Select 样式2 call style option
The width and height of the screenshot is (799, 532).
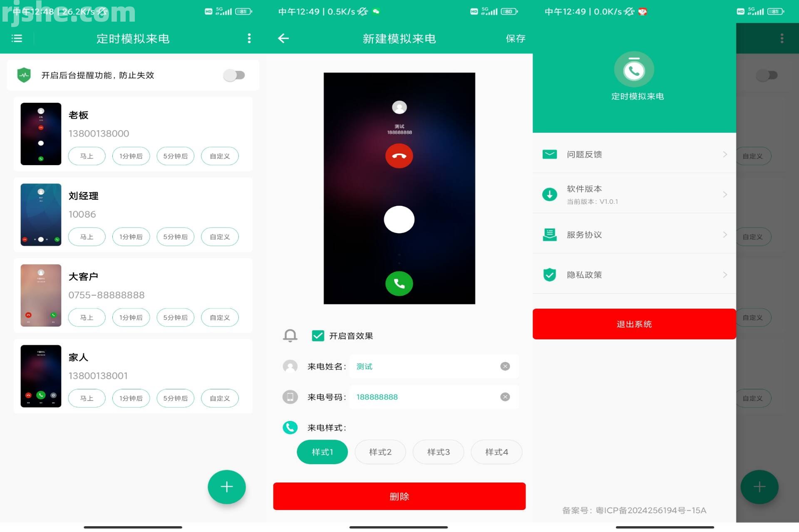380,452
